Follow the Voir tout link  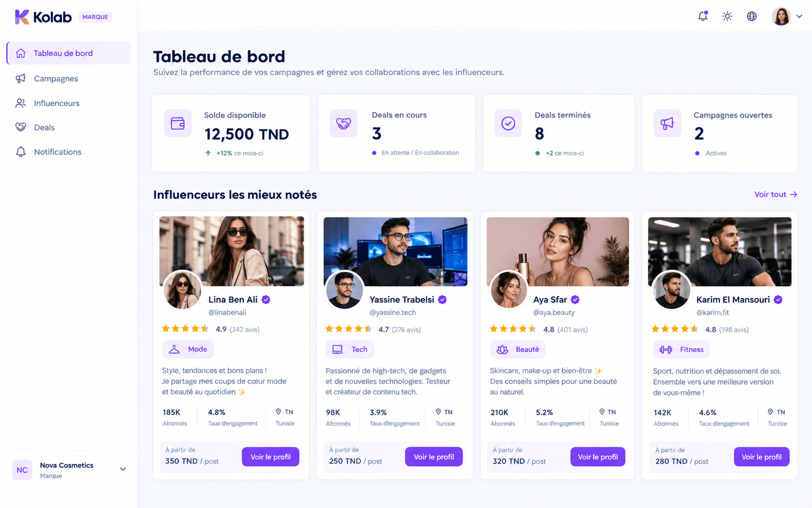coord(776,195)
